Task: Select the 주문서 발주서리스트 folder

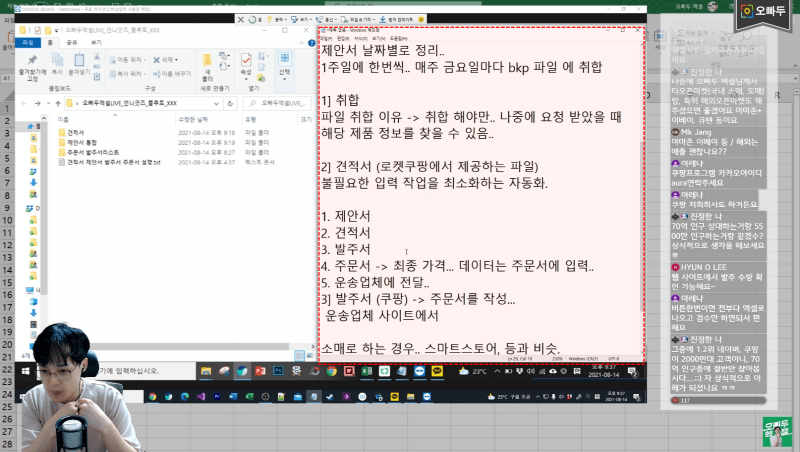Action: coord(93,152)
